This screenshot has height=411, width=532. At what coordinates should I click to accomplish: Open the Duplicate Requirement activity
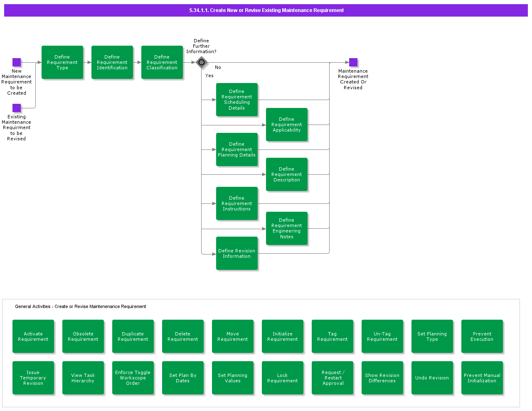point(133,336)
